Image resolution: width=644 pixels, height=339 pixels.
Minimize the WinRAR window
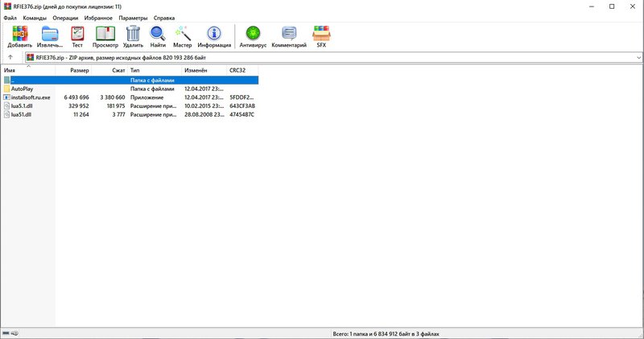(x=592, y=6)
